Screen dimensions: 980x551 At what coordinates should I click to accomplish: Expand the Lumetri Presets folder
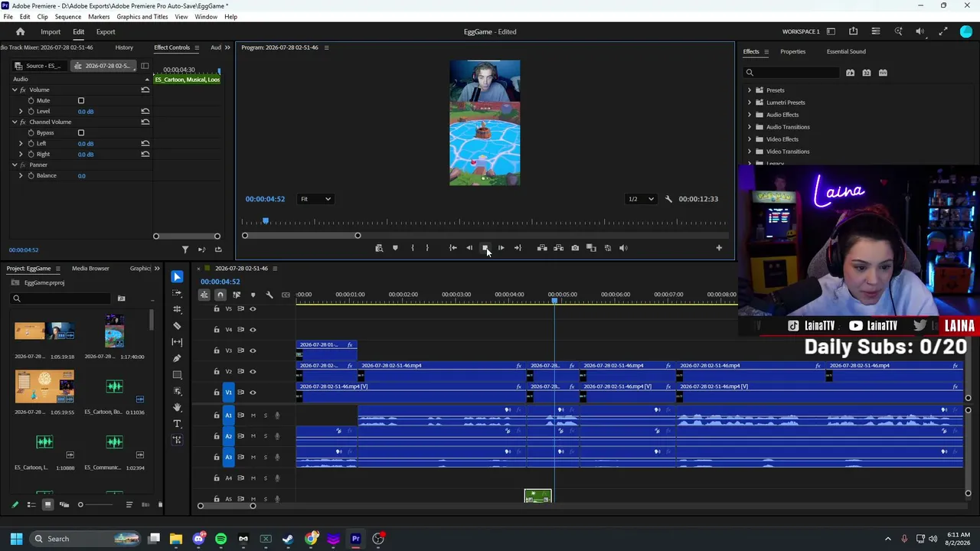pos(750,103)
